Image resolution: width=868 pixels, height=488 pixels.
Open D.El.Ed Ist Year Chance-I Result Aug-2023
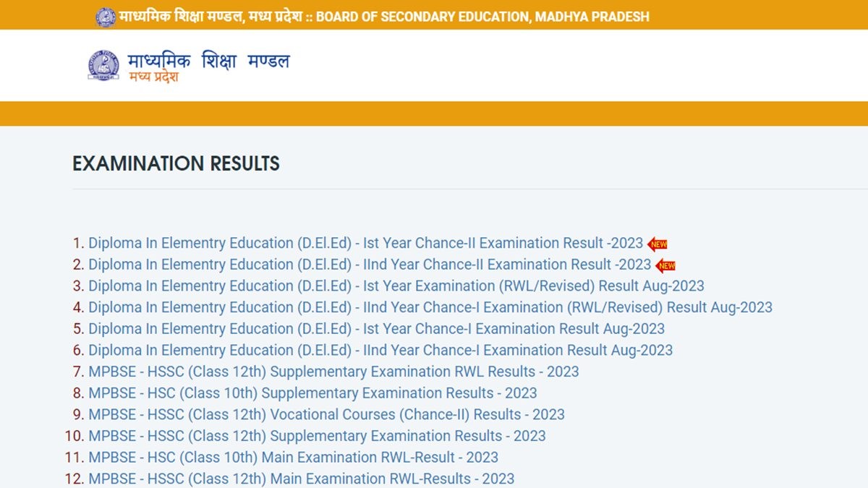pos(376,329)
